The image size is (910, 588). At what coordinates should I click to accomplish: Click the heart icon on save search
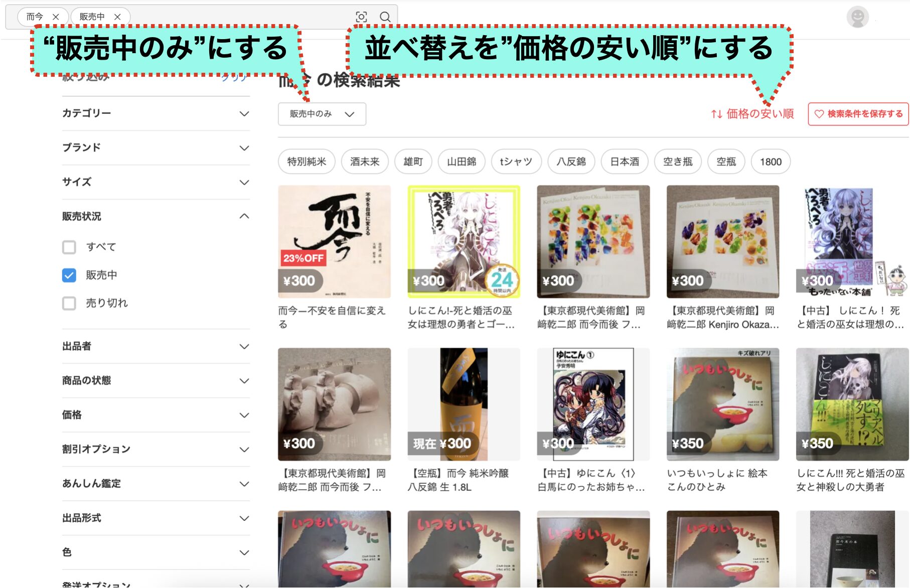click(x=819, y=114)
